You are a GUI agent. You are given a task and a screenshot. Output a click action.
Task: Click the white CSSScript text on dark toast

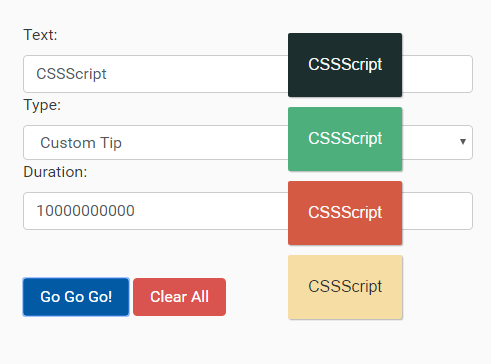[345, 65]
